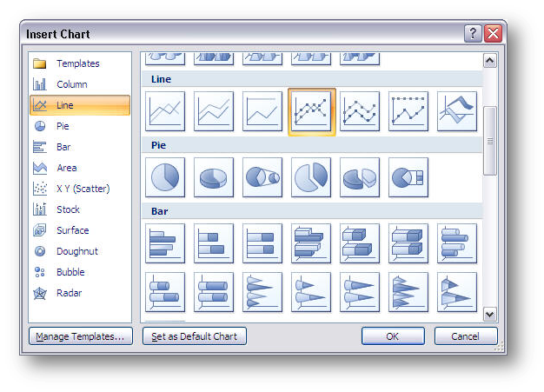Choose the Radar chart category
544x392 pixels.
click(x=69, y=293)
